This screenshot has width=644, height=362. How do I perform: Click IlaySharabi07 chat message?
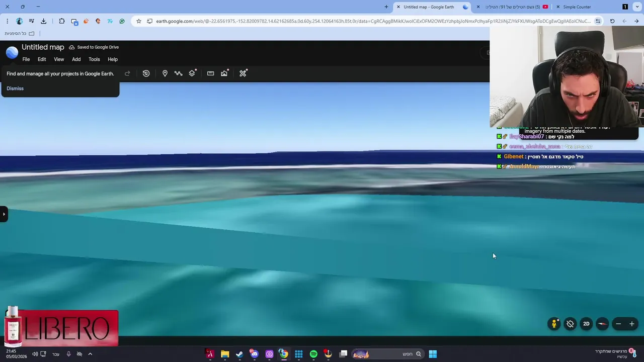535,137
